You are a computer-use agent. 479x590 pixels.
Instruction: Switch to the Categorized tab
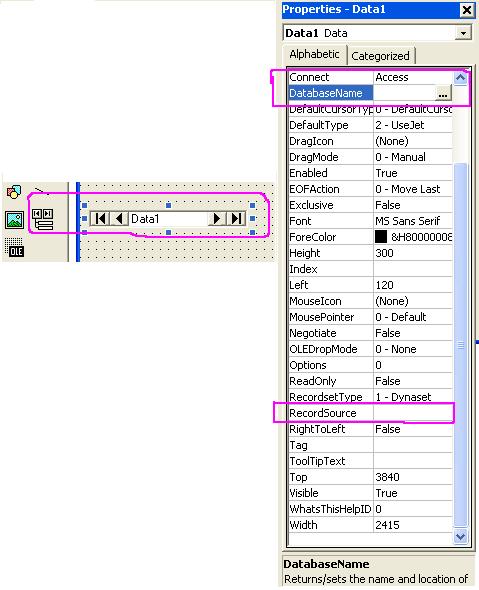pos(380,56)
